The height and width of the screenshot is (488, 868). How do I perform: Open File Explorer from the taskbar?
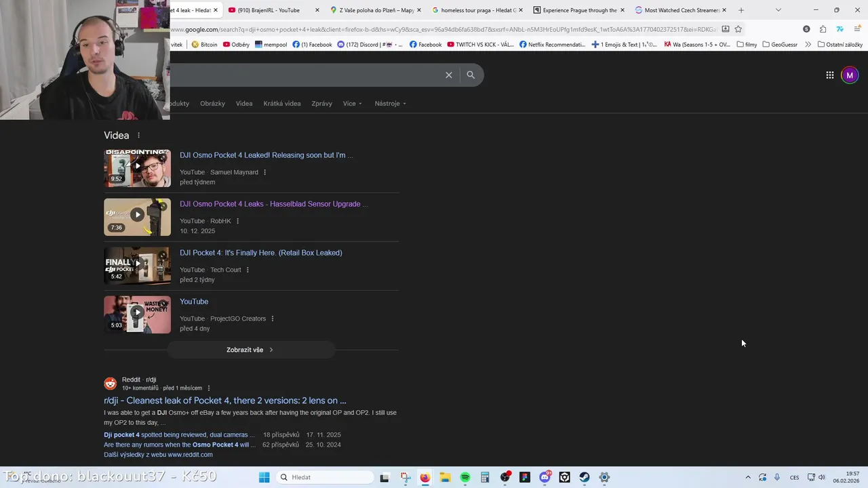point(445,477)
